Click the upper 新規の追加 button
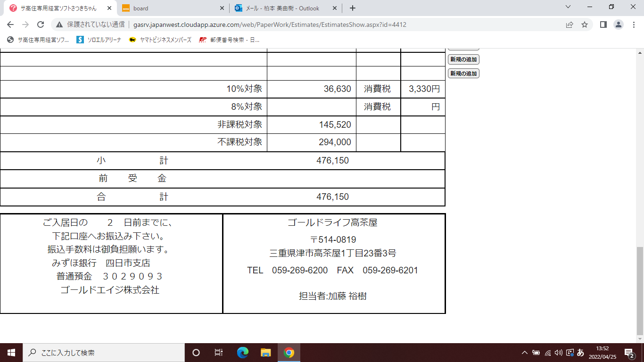 (x=463, y=59)
